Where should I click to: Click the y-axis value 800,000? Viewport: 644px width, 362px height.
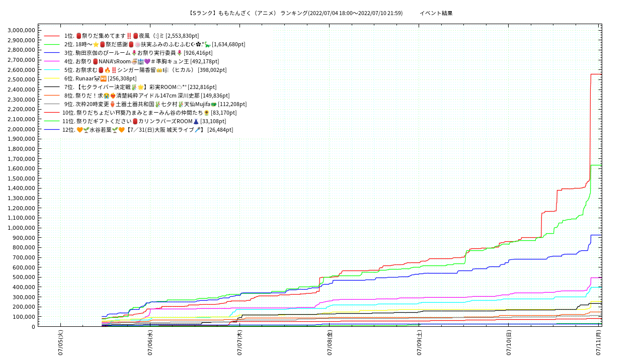point(24,247)
